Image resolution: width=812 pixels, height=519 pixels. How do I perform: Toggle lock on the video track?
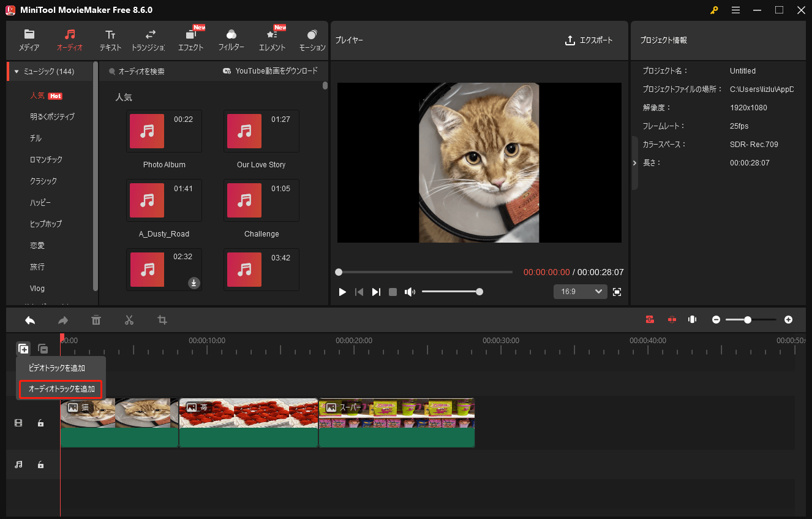click(x=40, y=423)
